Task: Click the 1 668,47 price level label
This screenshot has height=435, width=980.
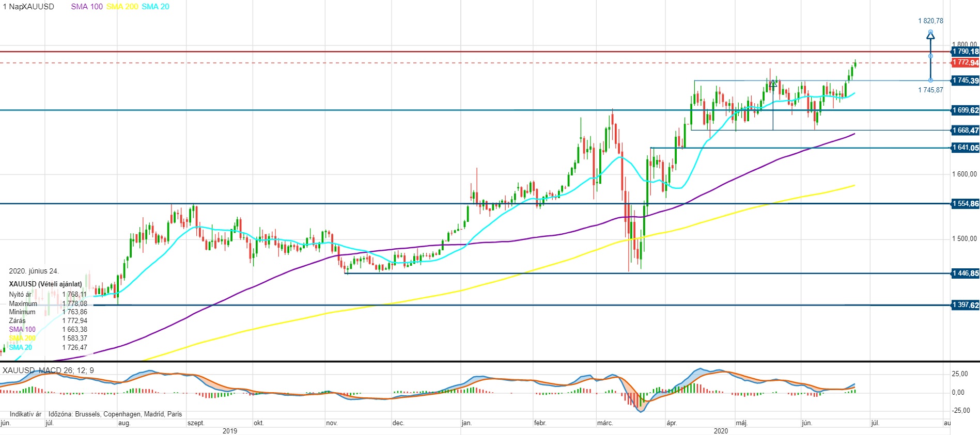Action: 965,130
